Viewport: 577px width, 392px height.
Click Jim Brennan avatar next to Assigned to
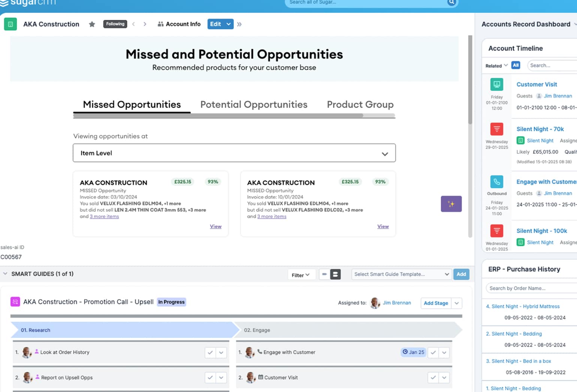[x=375, y=303]
